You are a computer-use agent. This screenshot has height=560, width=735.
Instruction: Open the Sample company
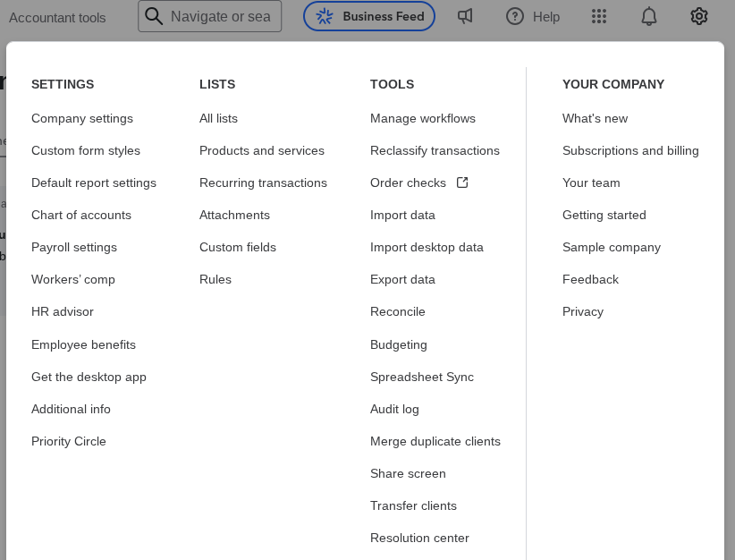click(612, 247)
